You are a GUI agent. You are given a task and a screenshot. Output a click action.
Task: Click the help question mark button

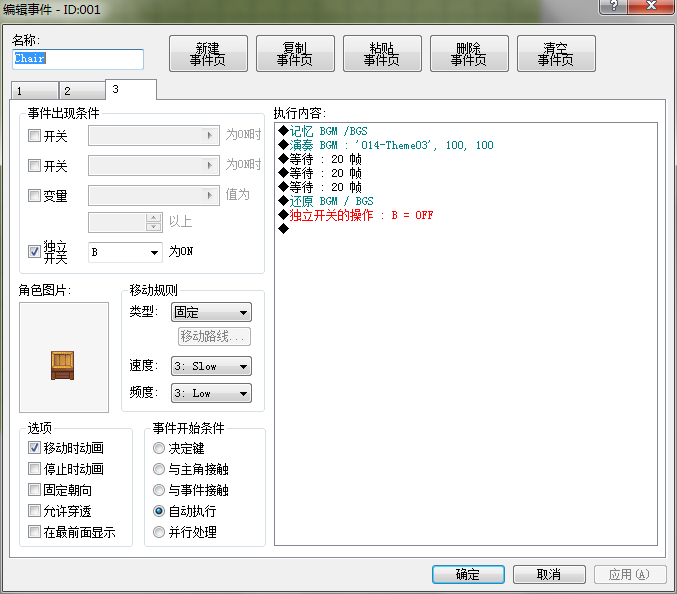(x=613, y=6)
